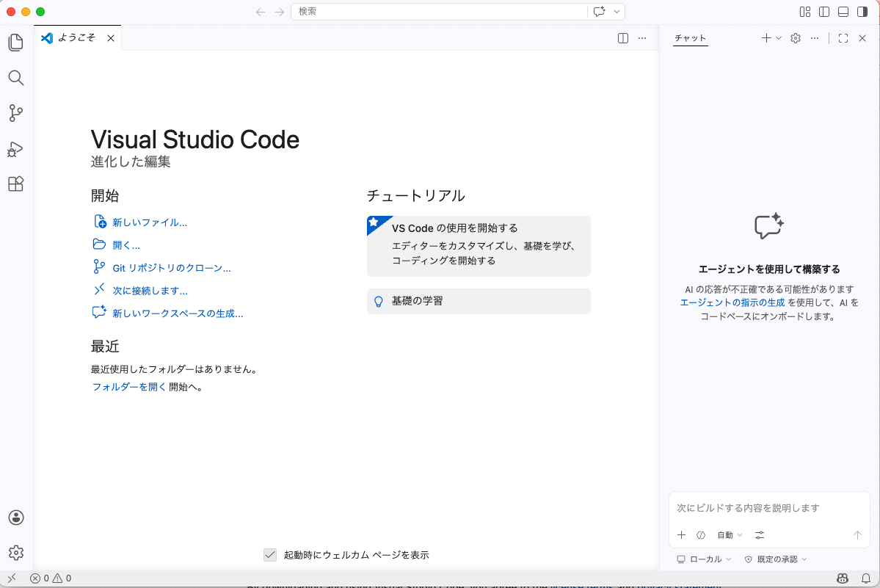Open 基礎の学習 tutorial card

479,301
